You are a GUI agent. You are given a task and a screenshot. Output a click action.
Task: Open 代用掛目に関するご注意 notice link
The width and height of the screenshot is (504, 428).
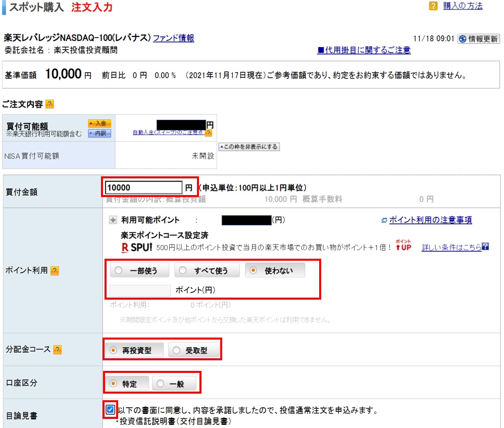point(364,50)
